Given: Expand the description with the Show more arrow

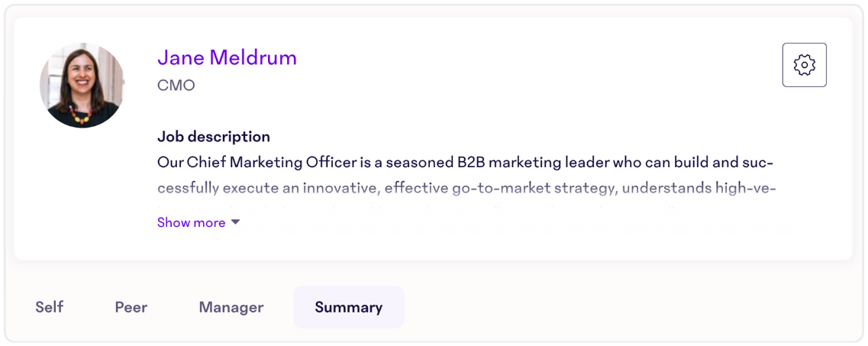Looking at the screenshot, I should [x=235, y=222].
